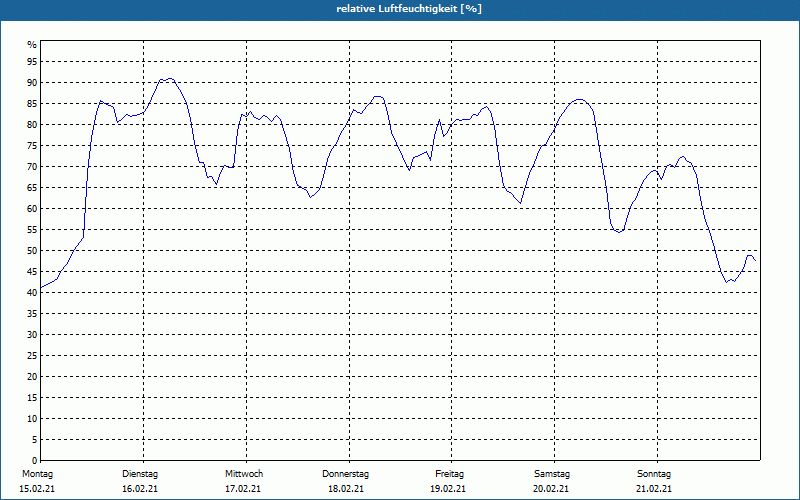Click the date label 21.02.21
This screenshot has width=800, height=500.
pyautogui.click(x=654, y=489)
